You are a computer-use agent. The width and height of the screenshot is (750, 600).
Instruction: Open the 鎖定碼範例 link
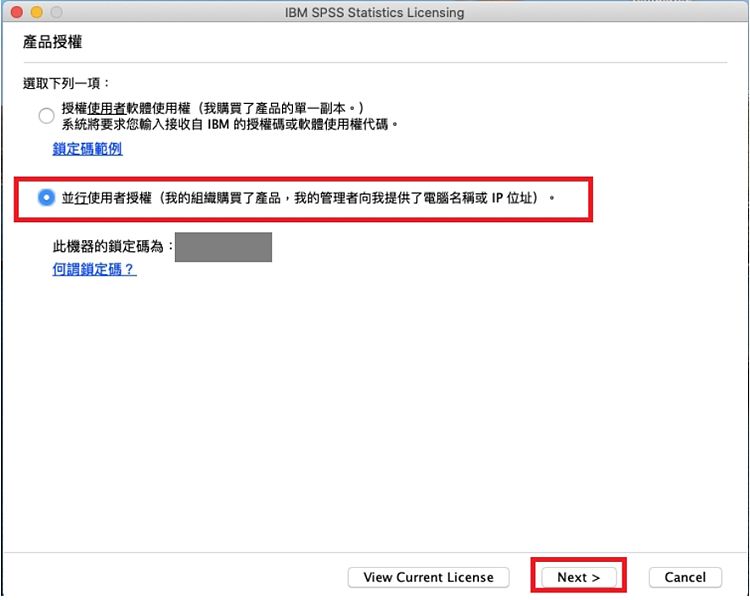88,149
